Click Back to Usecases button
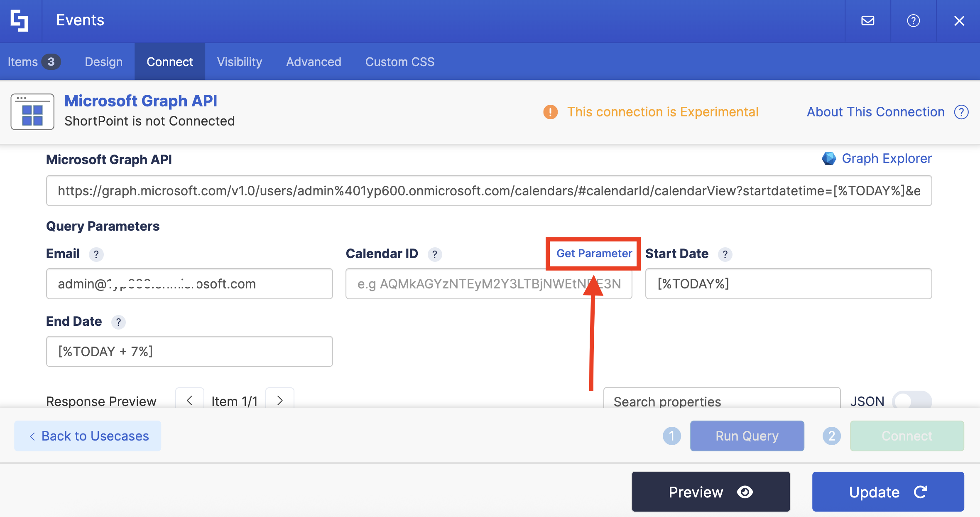Screen dimensions: 980x517 [88, 436]
